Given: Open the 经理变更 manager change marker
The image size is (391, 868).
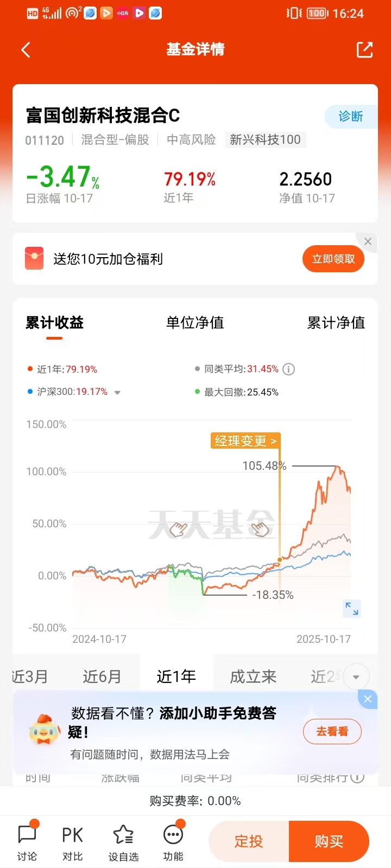Looking at the screenshot, I should (245, 441).
